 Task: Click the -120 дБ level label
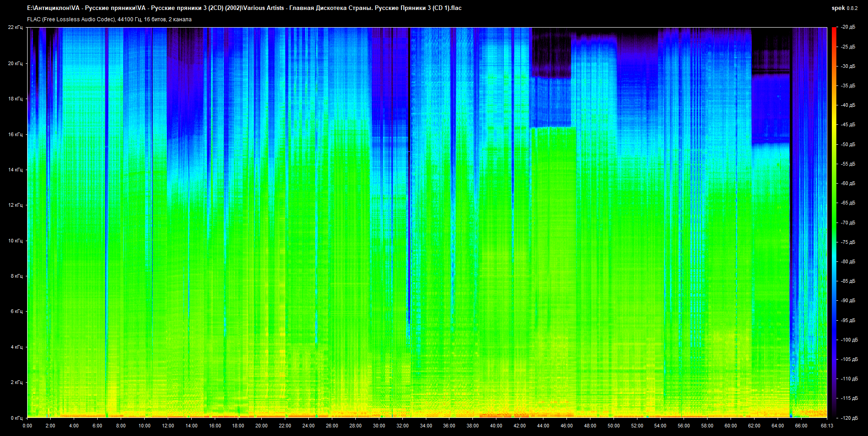[849, 418]
